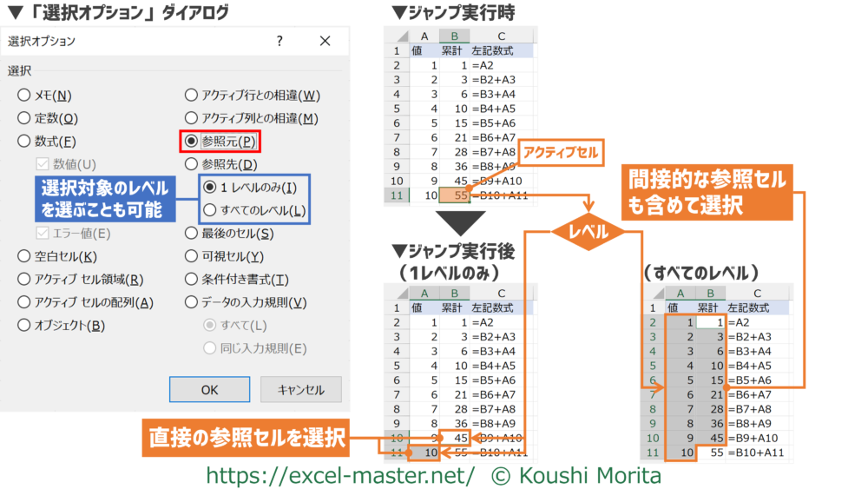Select the メモ(N) radio option

[x=24, y=96]
